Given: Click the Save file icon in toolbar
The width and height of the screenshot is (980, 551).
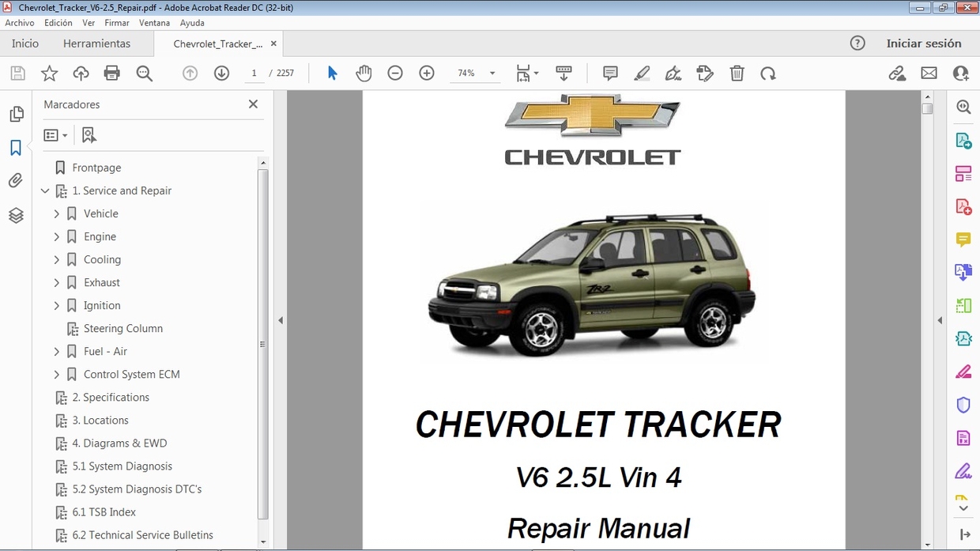Looking at the screenshot, I should tap(17, 74).
